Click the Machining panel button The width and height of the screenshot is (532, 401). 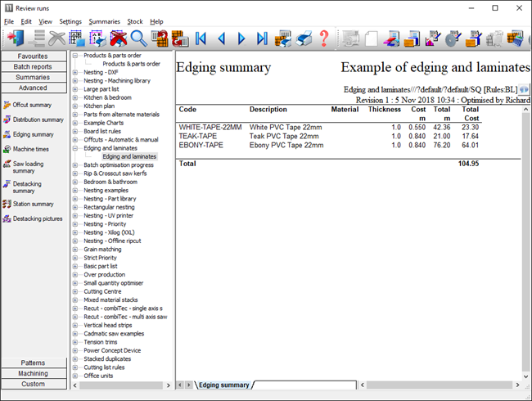point(34,373)
